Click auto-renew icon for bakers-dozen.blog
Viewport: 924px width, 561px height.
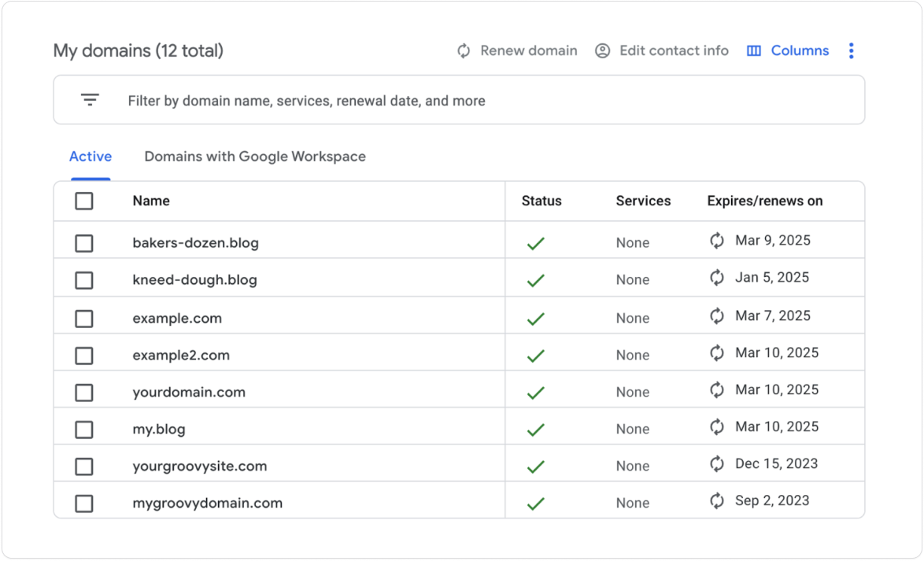point(716,241)
